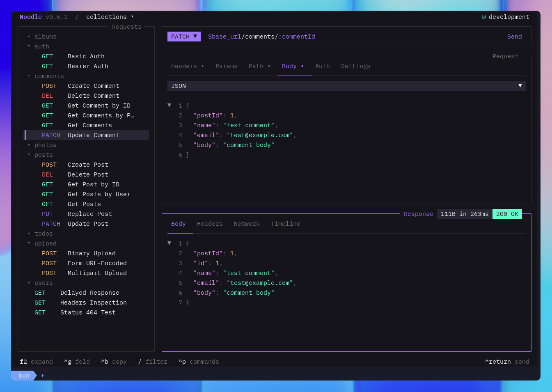Click the 200 OK status badge
Viewport: 552px width, 392px height.
click(507, 214)
